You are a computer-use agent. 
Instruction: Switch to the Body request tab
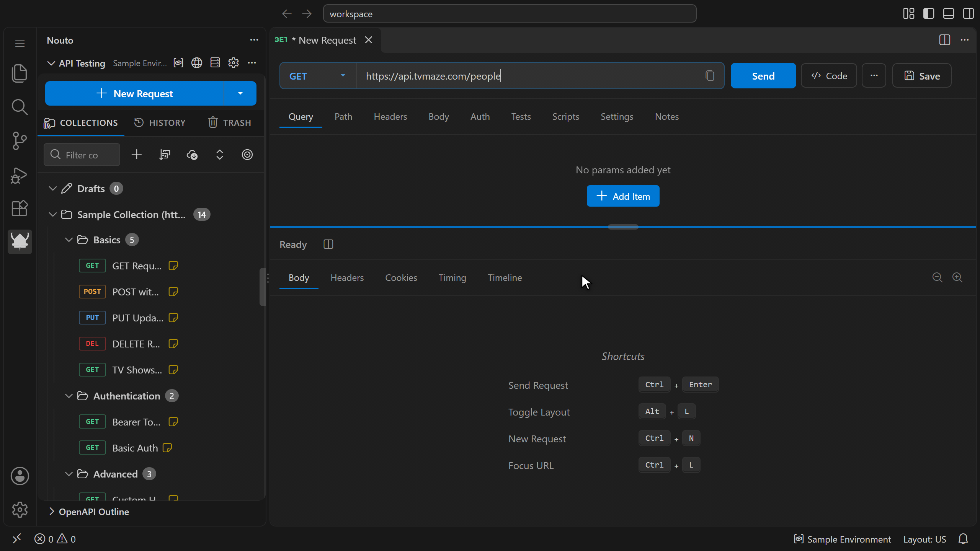click(438, 116)
